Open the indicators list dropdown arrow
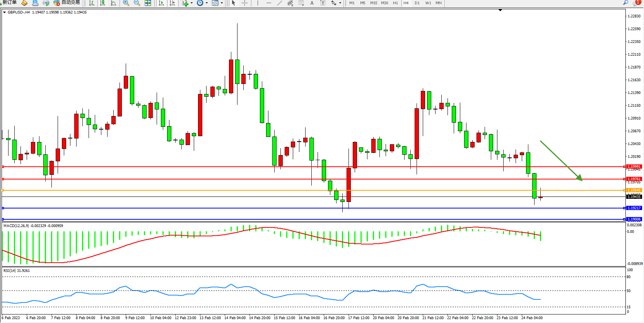 tap(191, 3)
